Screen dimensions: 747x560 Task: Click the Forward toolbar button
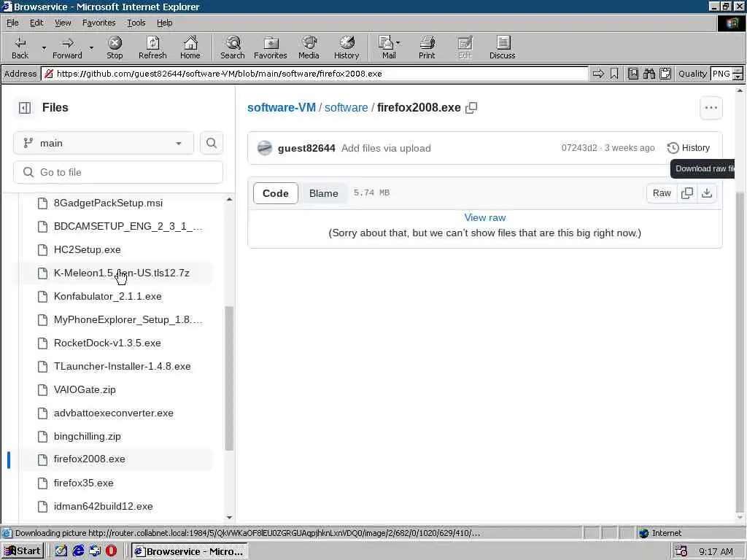point(67,47)
